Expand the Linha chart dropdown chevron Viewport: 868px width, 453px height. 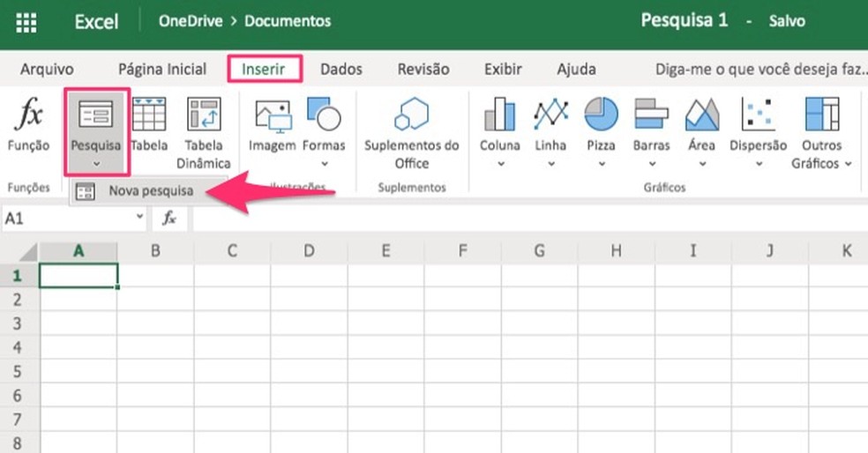tap(551, 164)
